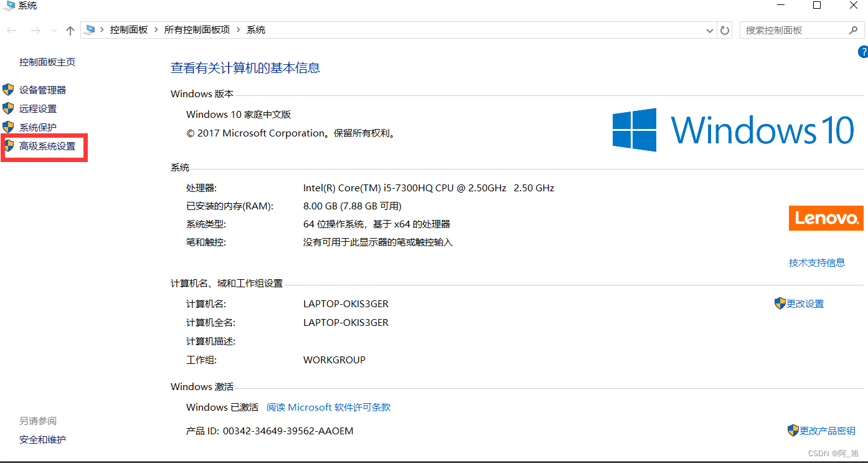Click the Lenovo logo
868x463 pixels.
(x=826, y=218)
